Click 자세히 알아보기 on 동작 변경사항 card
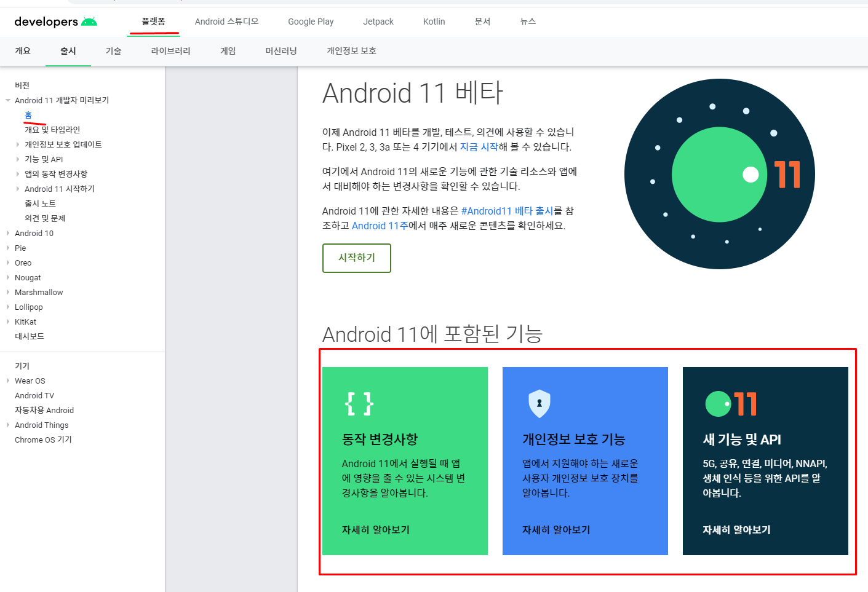The image size is (868, 592). click(376, 530)
